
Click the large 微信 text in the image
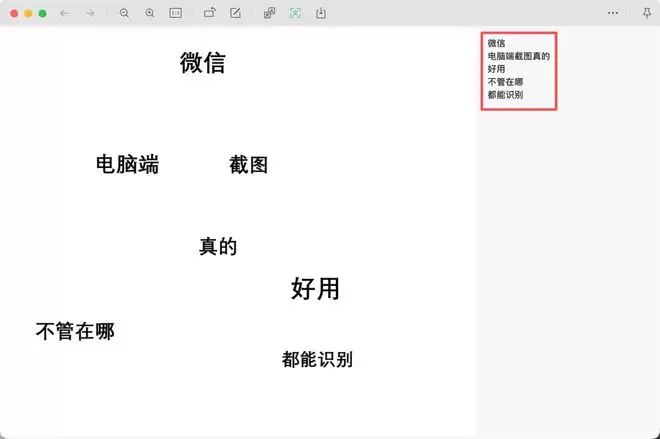202,63
